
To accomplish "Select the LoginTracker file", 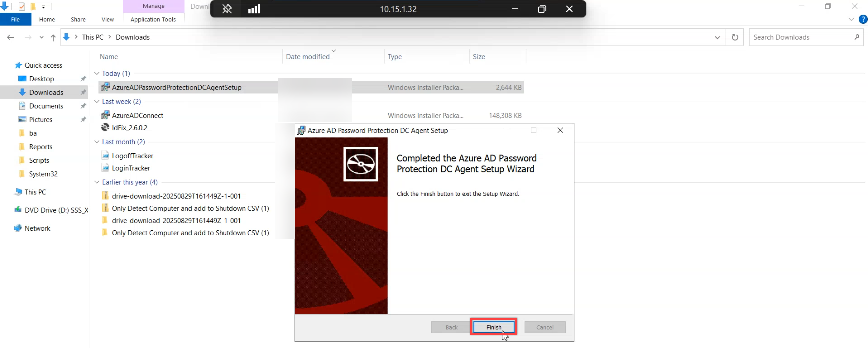I will click(131, 168).
